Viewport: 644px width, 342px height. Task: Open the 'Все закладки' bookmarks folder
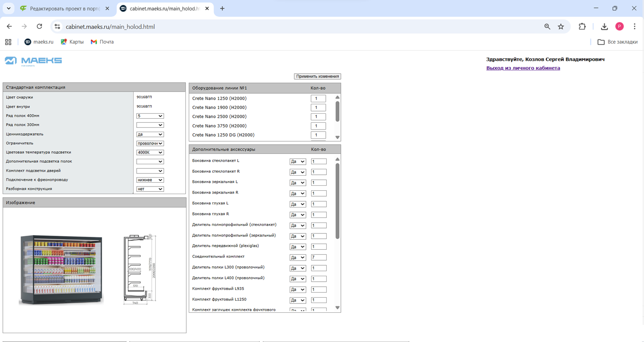(x=618, y=42)
